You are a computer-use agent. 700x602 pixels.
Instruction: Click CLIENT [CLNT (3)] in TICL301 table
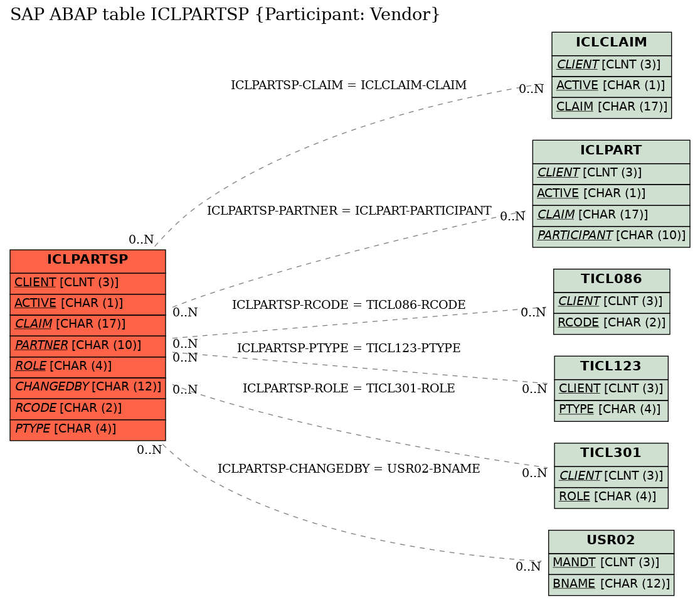tap(611, 477)
